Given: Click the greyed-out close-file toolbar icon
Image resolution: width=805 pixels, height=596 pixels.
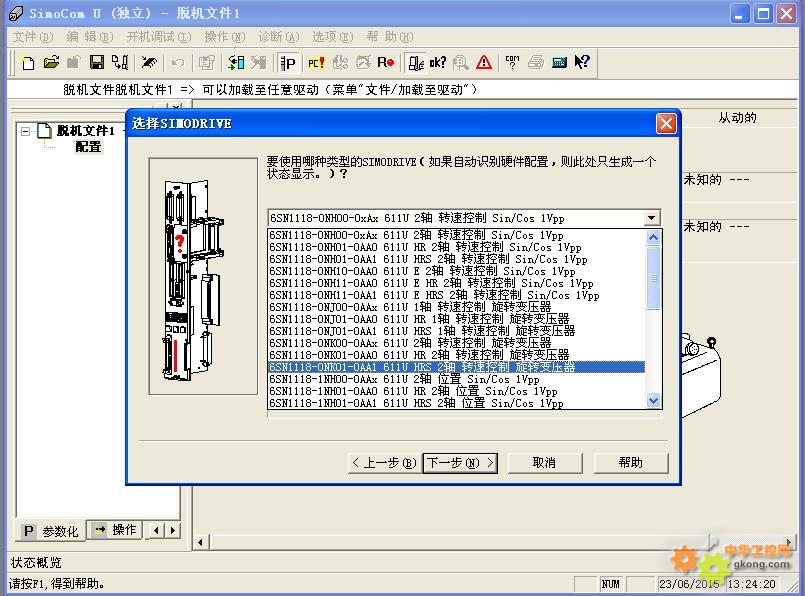Looking at the screenshot, I should tap(73, 63).
